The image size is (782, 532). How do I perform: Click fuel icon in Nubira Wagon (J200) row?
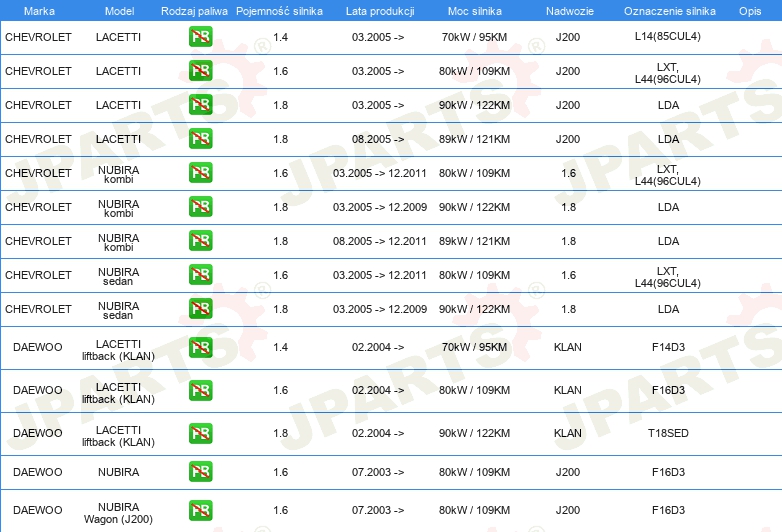[x=200, y=510]
